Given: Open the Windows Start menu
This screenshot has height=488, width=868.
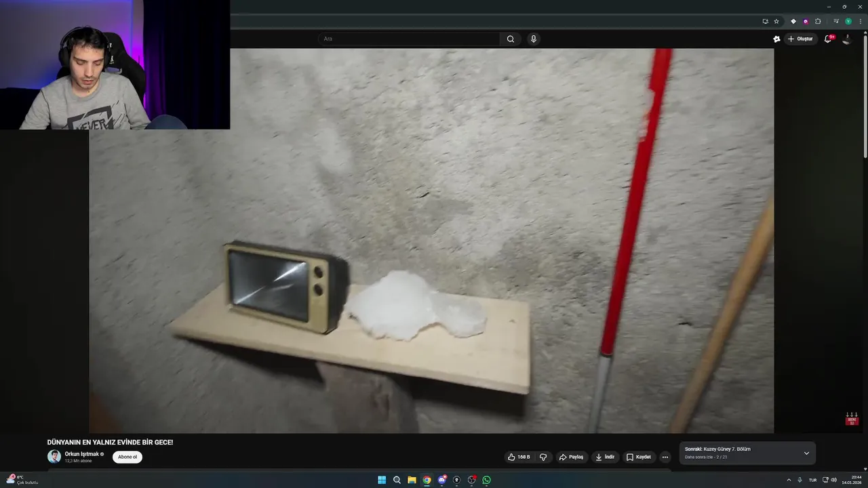Looking at the screenshot, I should pos(382,480).
